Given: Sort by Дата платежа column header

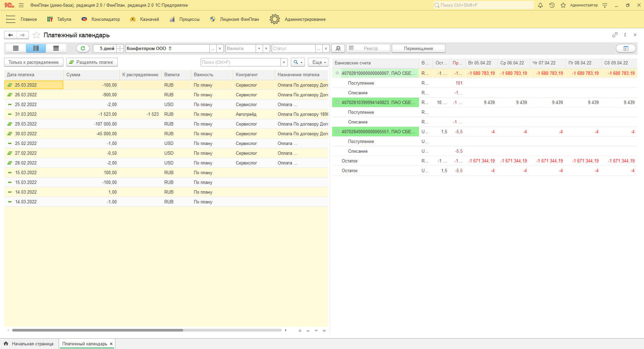Looking at the screenshot, I should click(34, 74).
